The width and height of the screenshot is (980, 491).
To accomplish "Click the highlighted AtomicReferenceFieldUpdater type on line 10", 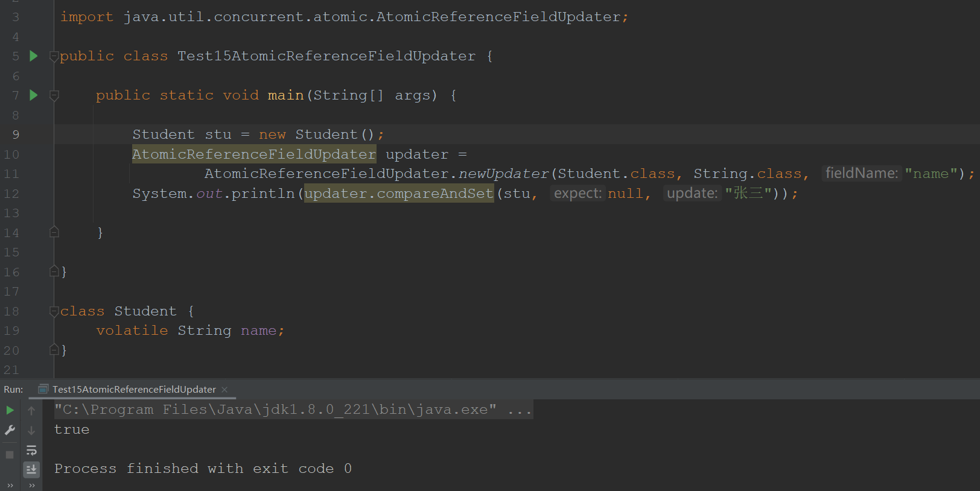I will (x=254, y=154).
